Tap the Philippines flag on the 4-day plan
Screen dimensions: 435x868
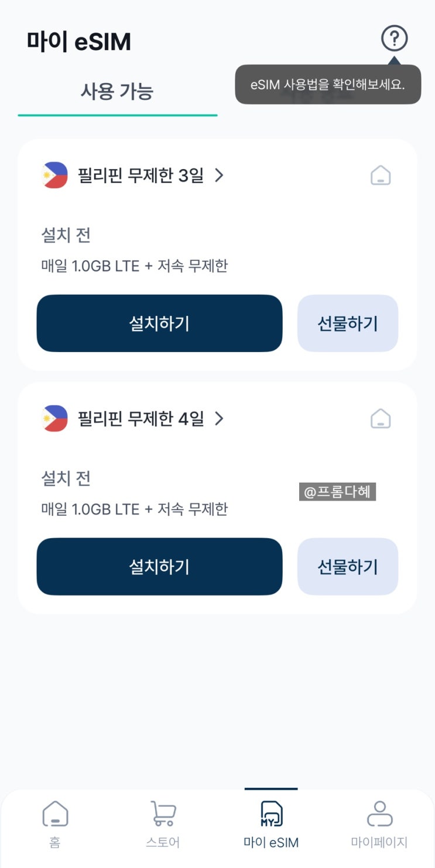coord(56,418)
